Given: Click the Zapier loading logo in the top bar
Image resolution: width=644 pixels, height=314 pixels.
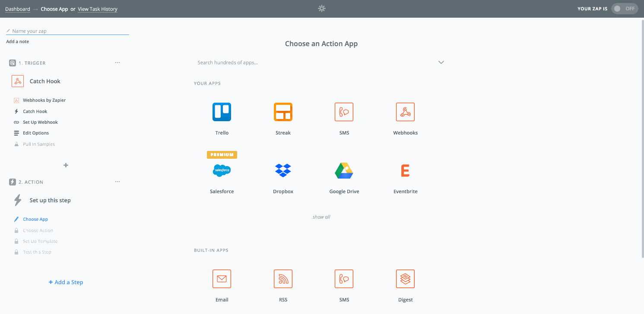Looking at the screenshot, I should (x=322, y=8).
